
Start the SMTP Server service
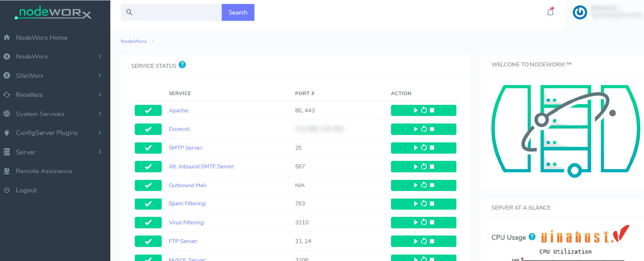(416, 148)
